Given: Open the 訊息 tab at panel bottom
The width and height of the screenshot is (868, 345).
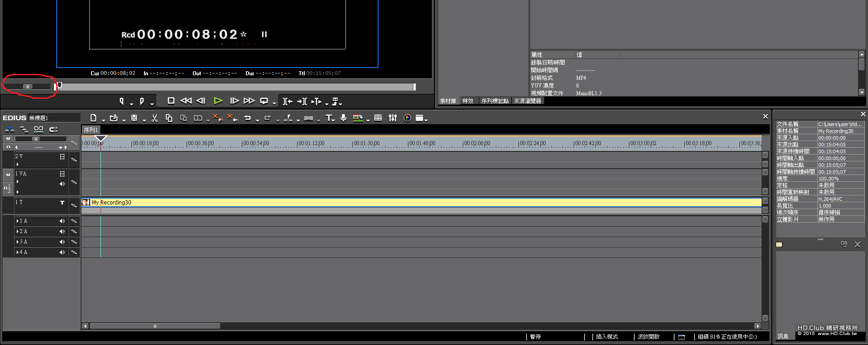Looking at the screenshot, I should pos(783,336).
